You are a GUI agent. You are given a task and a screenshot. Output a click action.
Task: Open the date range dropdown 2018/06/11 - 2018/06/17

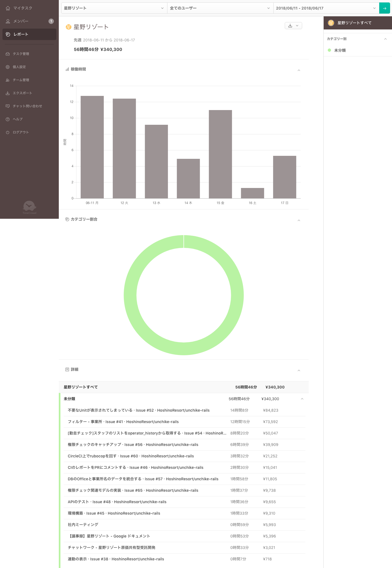(x=326, y=8)
